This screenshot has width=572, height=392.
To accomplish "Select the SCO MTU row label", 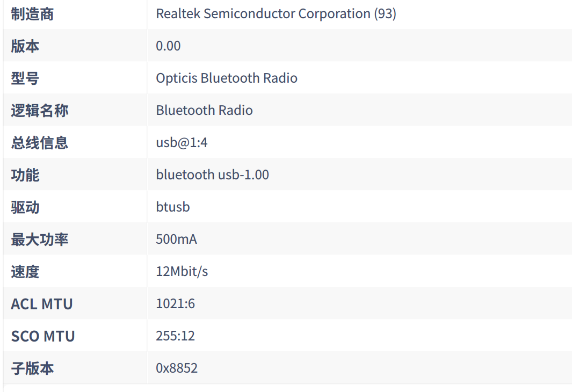I will click(43, 336).
